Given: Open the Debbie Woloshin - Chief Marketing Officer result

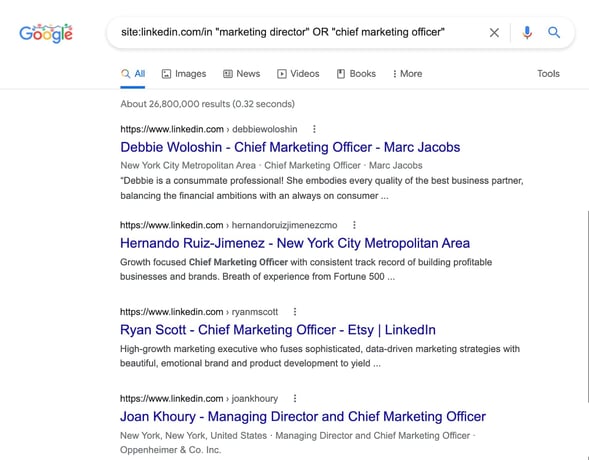Looking at the screenshot, I should 290,147.
